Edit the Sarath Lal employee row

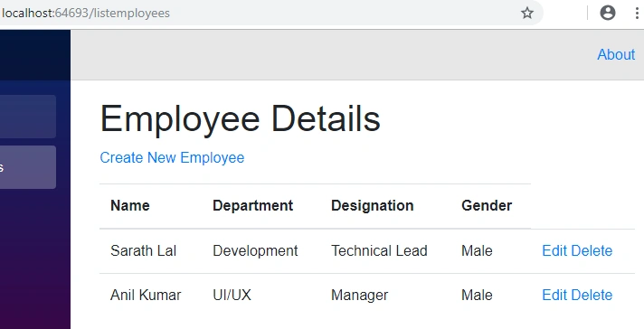554,250
